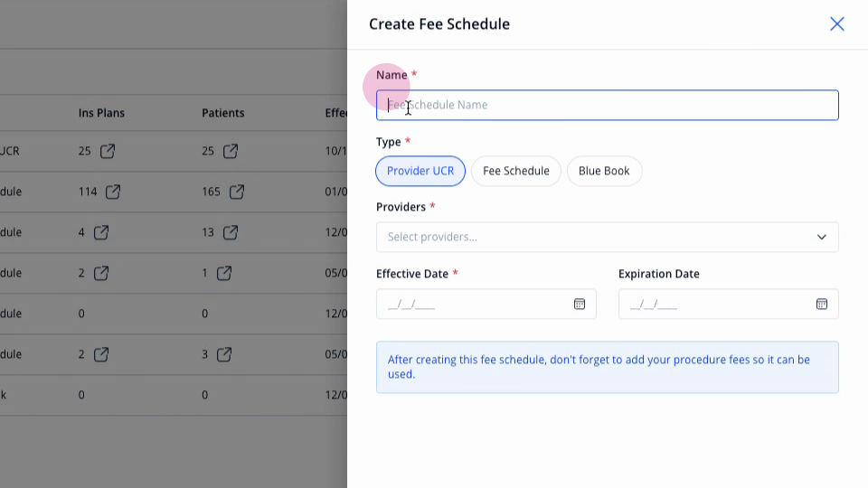Screen dimensions: 868x488
Task: Click the Providers dropdown chevron arrow
Action: (x=822, y=237)
